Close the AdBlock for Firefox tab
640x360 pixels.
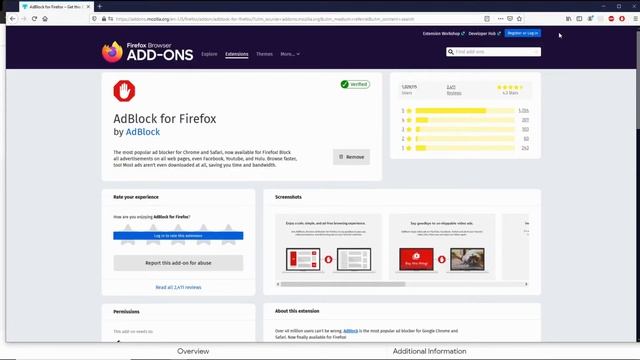coord(88,7)
